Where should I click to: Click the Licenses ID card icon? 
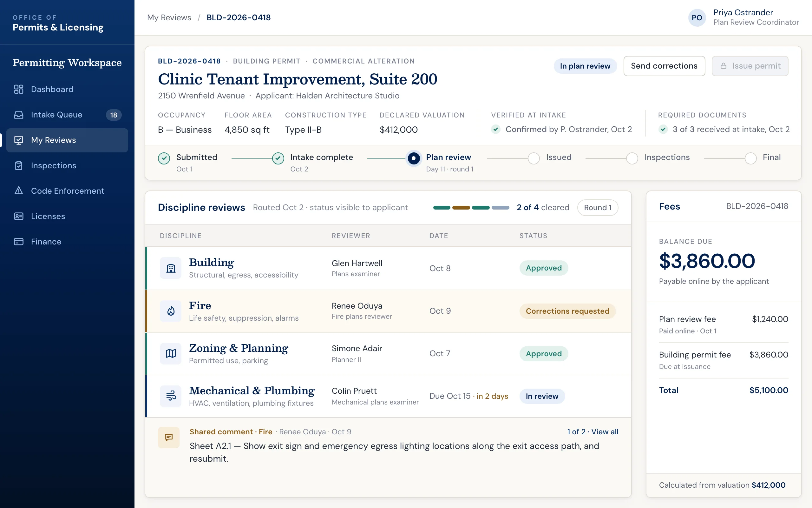[x=19, y=216]
